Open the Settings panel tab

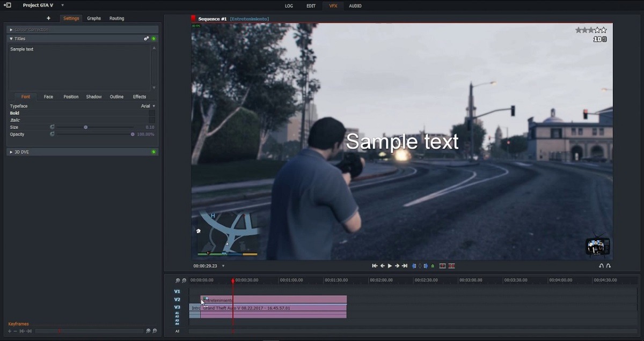click(x=71, y=18)
